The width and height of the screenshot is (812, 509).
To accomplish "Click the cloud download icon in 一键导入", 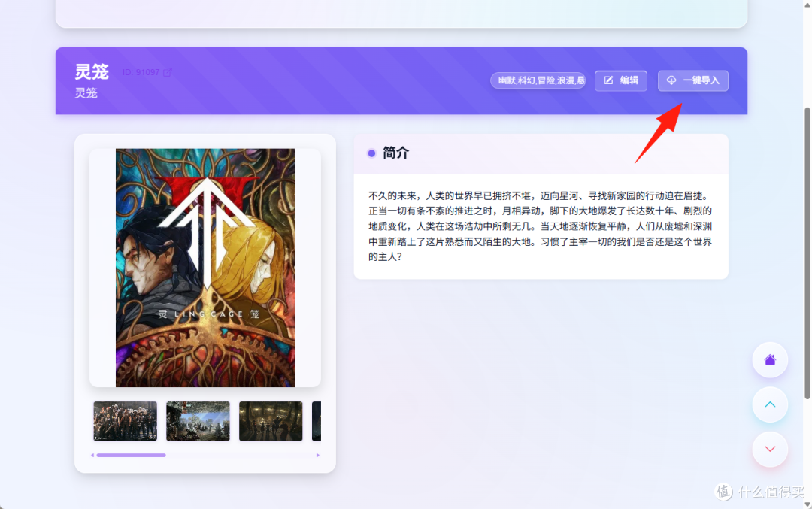I will click(671, 80).
